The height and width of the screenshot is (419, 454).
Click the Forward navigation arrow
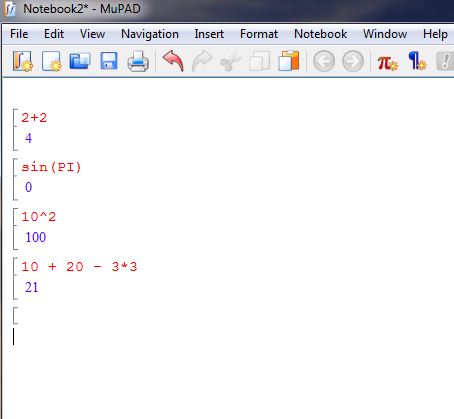[353, 61]
